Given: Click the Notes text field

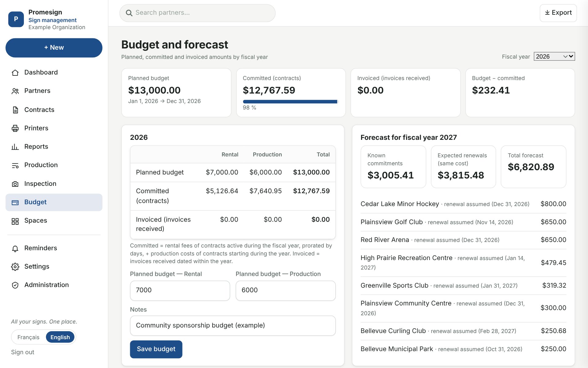Looking at the screenshot, I should [x=233, y=326].
